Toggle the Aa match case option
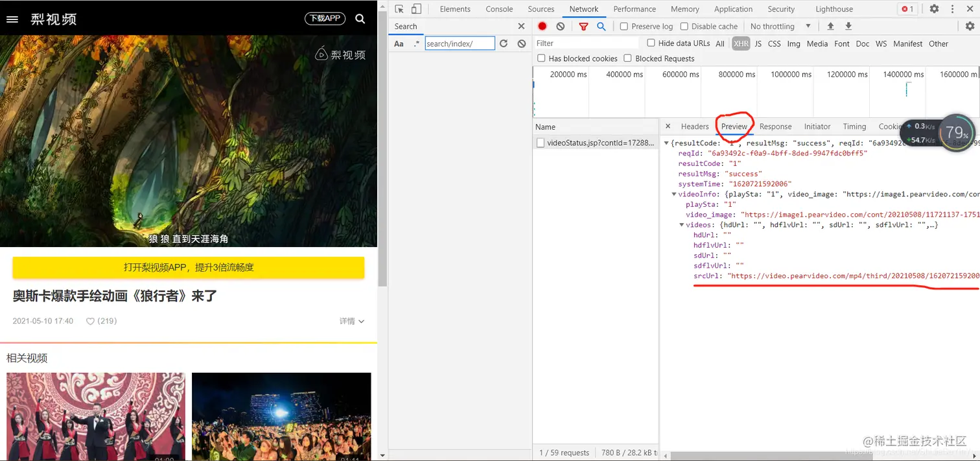The image size is (980, 461). (399, 43)
